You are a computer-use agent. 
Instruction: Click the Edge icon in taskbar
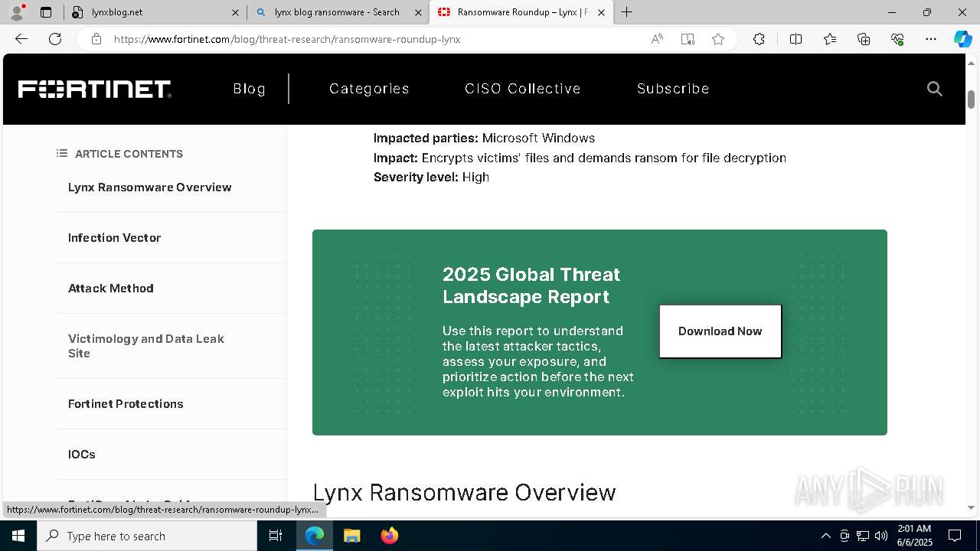point(315,536)
